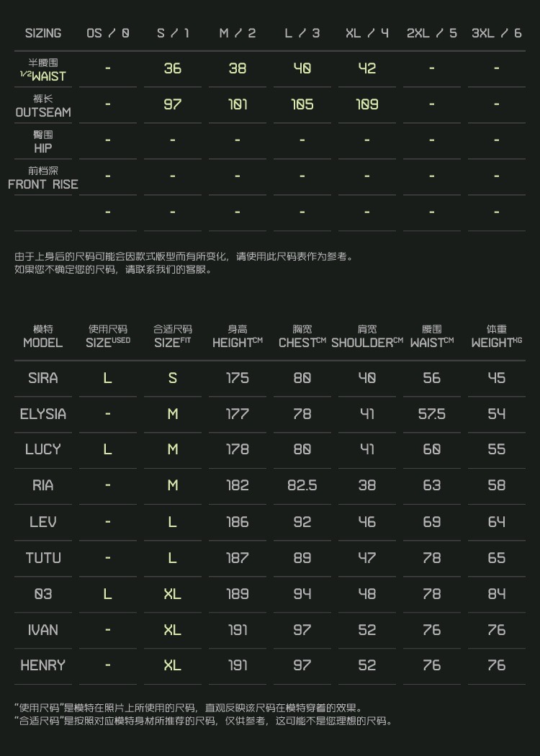
Task: Click the WEIGHT KG column header
Action: 497,336
